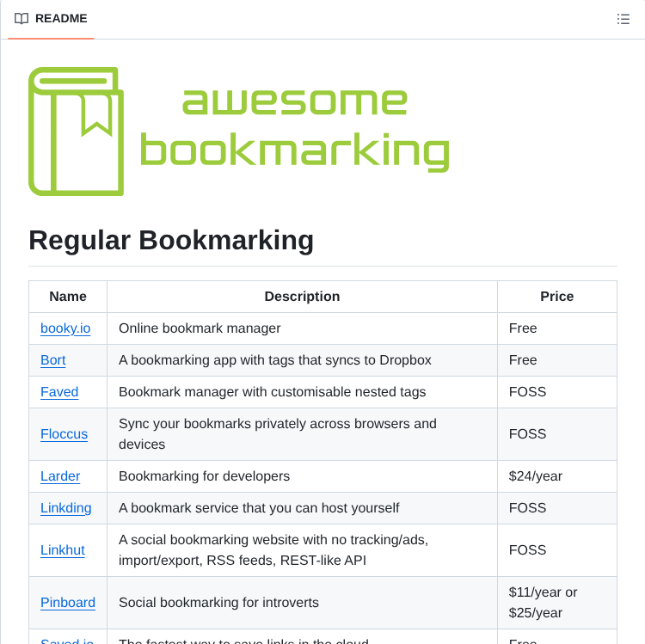The width and height of the screenshot is (645, 644).
Task: Click 'Bookmarking for developers' description
Action: [204, 475]
